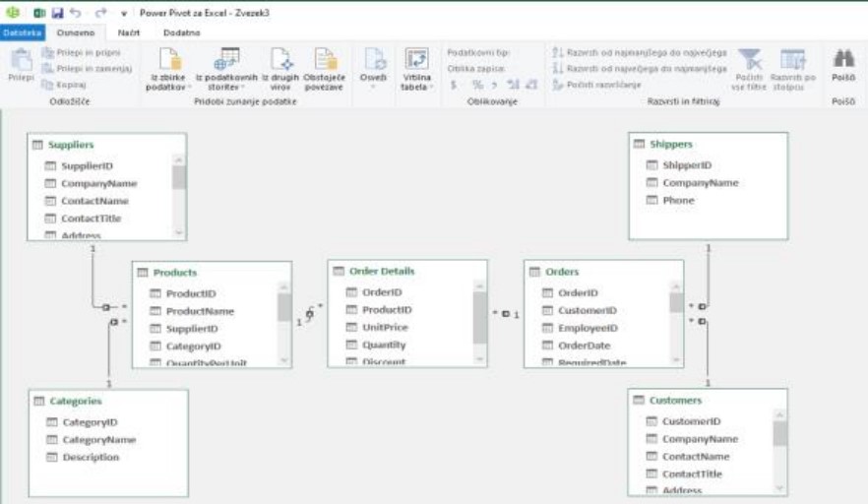Select Phone in Shippers table
The image size is (868, 504).
tap(678, 200)
